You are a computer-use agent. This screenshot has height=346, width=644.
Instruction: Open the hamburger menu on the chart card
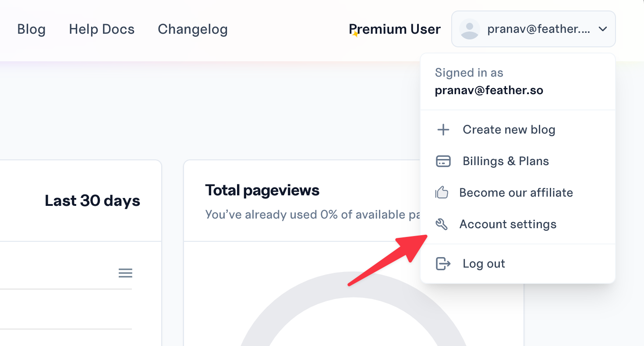[125, 273]
